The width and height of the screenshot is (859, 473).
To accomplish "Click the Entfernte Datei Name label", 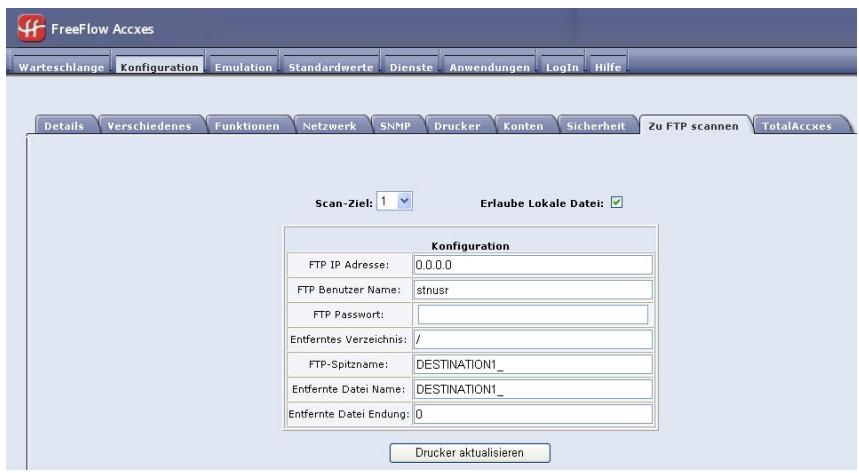I will (348, 389).
